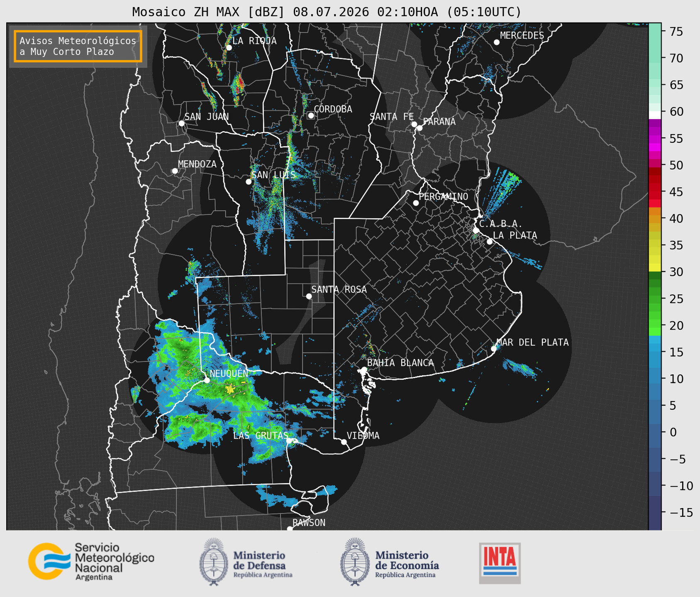The image size is (700, 597).
Task: Click the yellow echo core east of Neuquén
Action: click(230, 389)
